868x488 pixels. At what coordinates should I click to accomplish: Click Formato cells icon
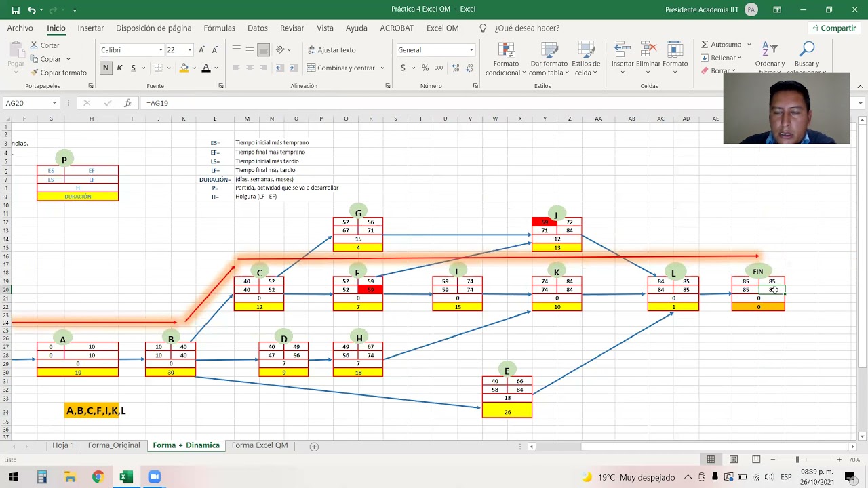pyautogui.click(x=675, y=50)
